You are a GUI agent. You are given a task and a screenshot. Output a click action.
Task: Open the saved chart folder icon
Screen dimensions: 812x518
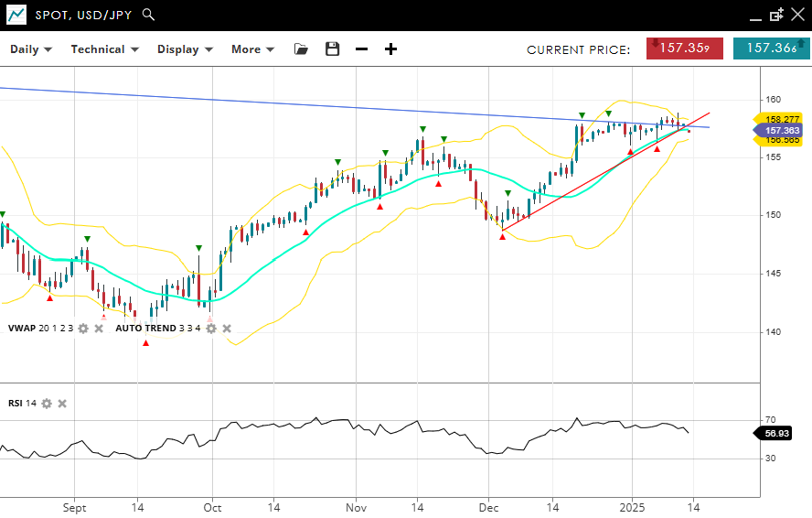pyautogui.click(x=301, y=49)
